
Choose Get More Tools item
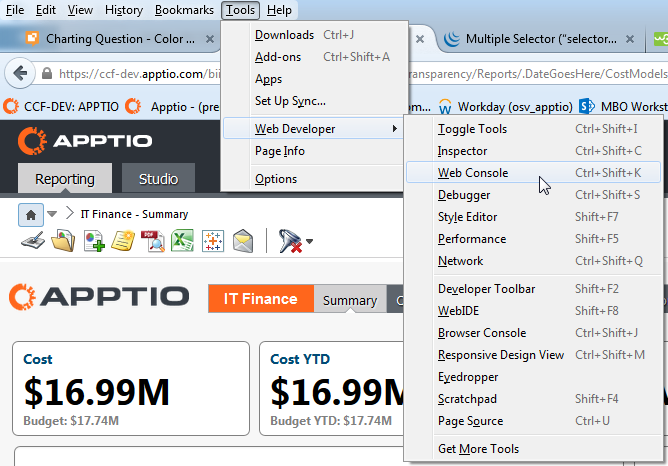click(533, 449)
